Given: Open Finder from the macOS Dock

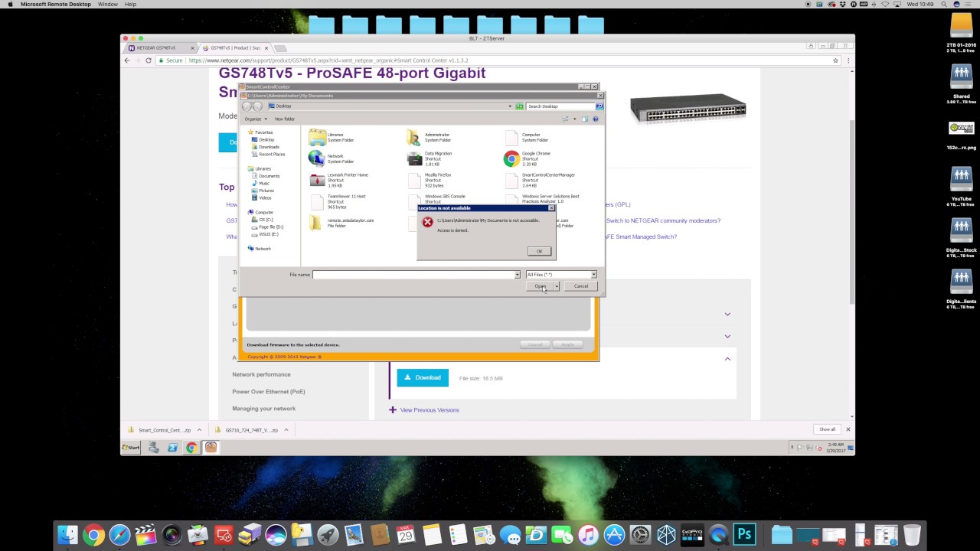Looking at the screenshot, I should point(67,535).
